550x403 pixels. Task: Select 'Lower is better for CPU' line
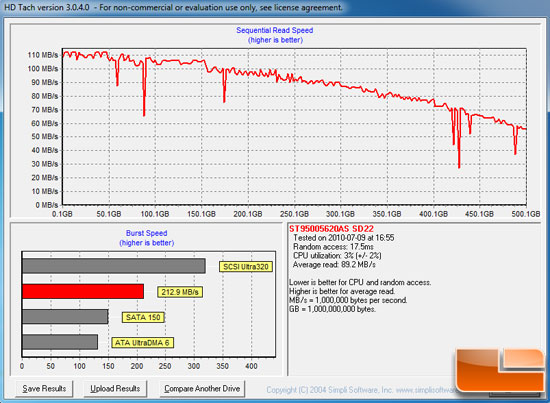click(360, 282)
